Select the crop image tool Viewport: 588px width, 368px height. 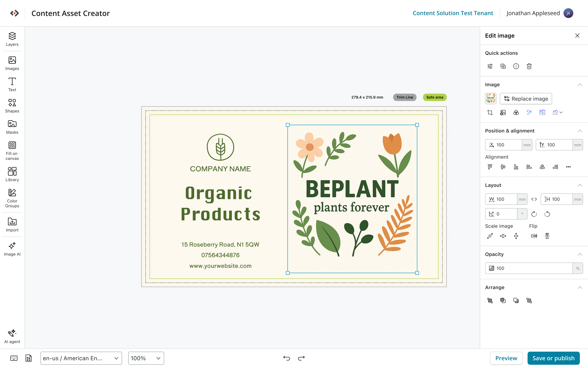pos(490,112)
